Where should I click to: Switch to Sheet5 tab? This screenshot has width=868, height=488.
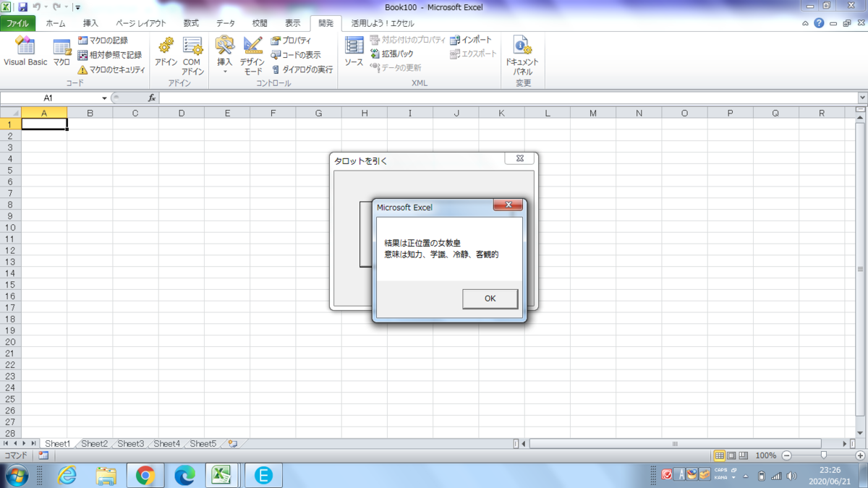click(203, 444)
